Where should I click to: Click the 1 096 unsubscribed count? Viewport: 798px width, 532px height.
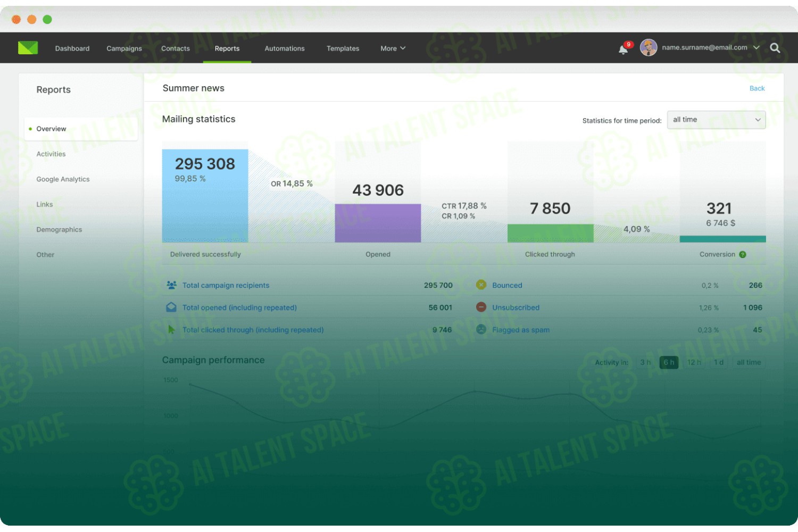(x=753, y=307)
